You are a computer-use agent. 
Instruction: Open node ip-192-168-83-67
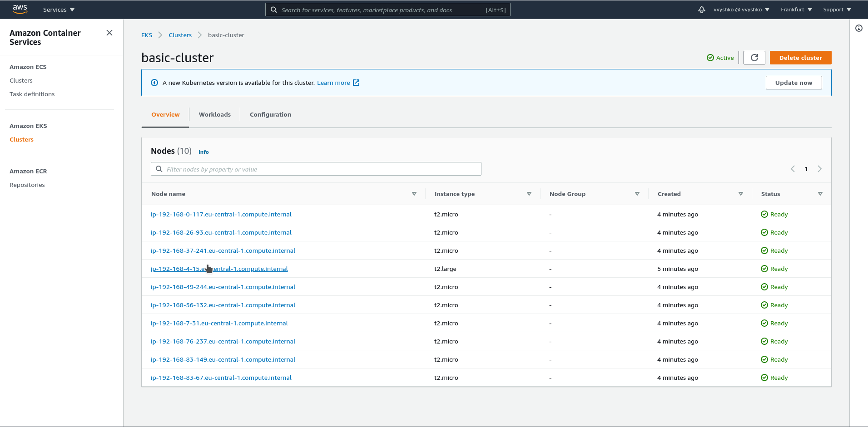pos(221,378)
